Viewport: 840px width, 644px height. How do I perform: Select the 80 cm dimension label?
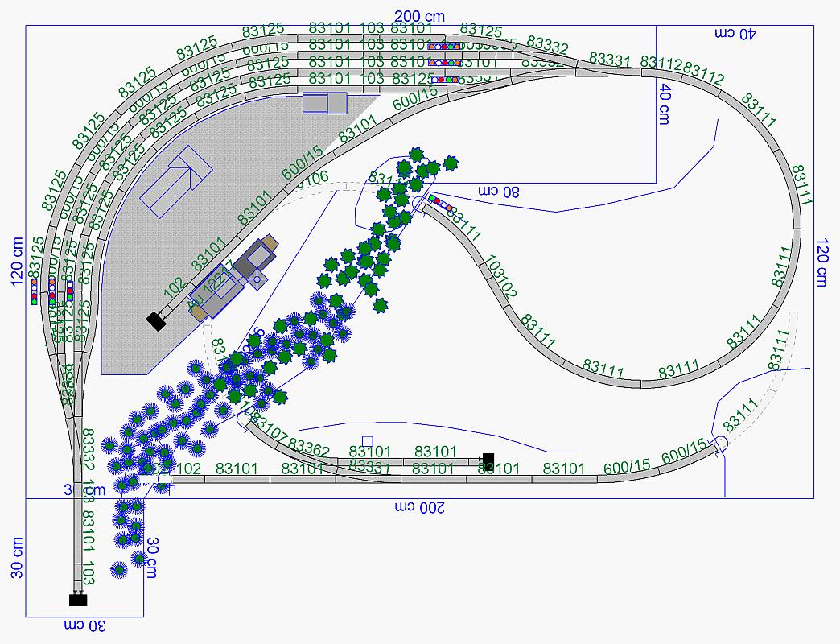(x=499, y=192)
